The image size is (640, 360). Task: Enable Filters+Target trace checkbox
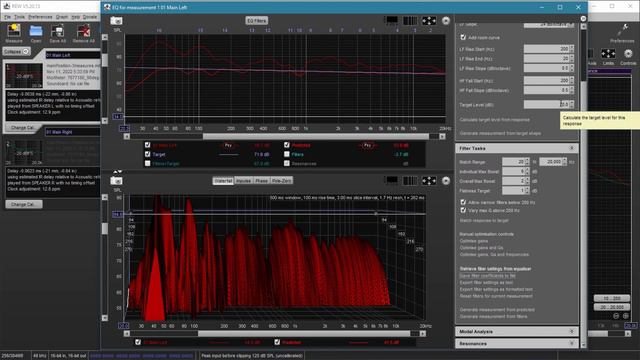148,163
